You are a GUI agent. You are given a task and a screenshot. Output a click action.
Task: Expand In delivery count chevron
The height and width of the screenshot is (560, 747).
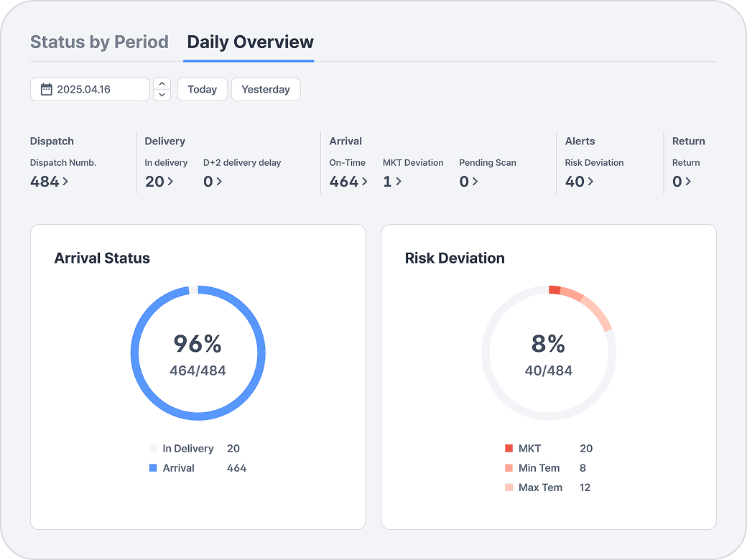[171, 182]
